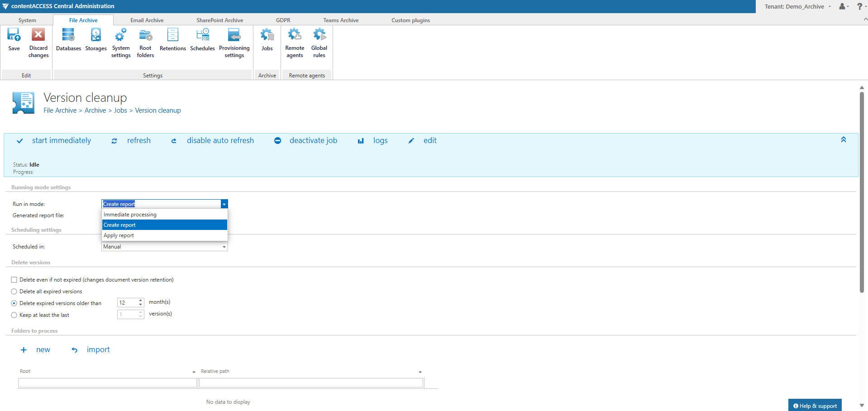Open the Storages icon
Image resolution: width=868 pixels, height=411 pixels.
click(96, 35)
